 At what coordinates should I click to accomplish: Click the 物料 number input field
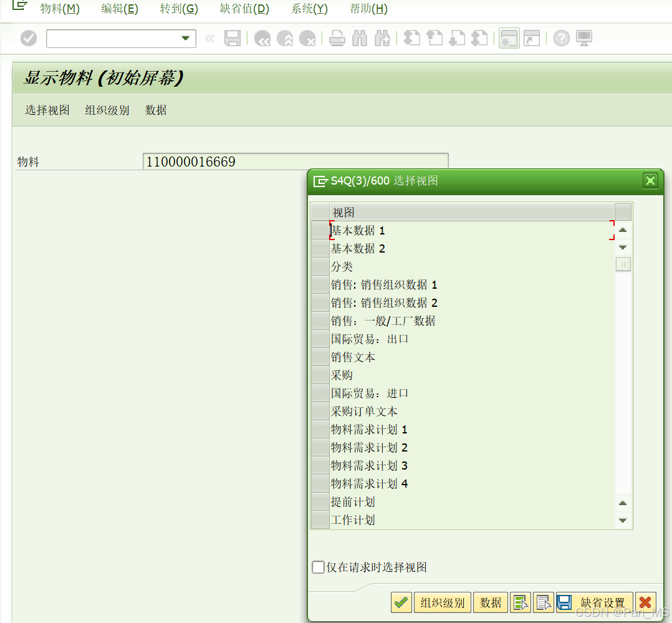point(295,162)
